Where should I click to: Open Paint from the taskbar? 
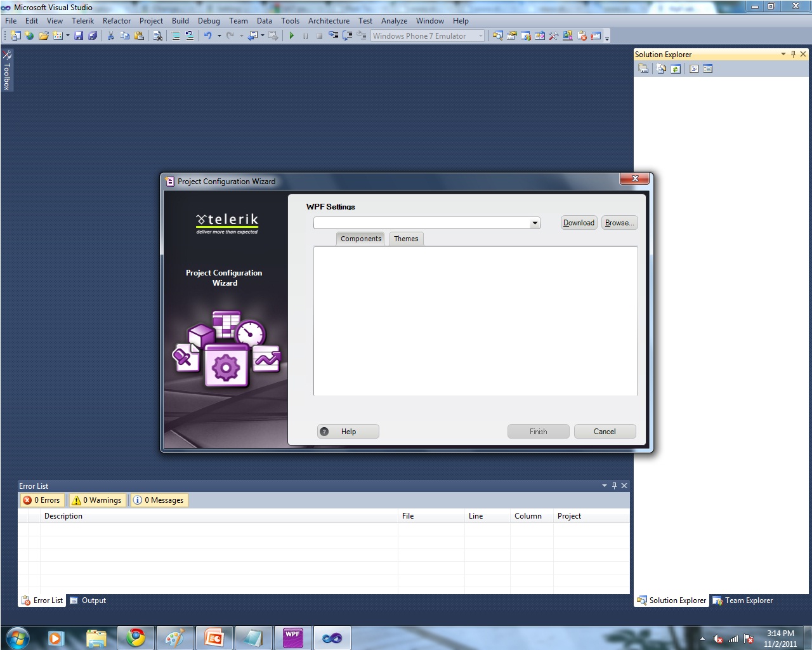(174, 638)
